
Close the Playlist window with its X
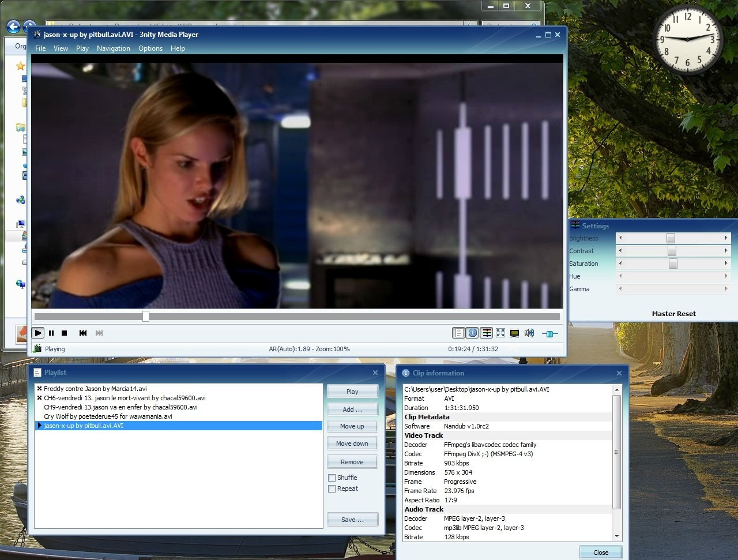click(375, 373)
